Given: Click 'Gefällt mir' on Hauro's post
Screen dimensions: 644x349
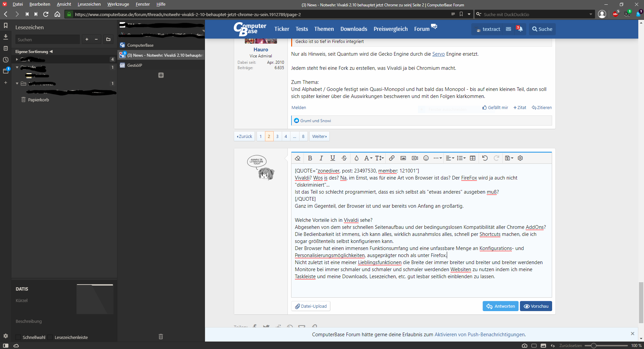Looking at the screenshot, I should click(x=495, y=108).
